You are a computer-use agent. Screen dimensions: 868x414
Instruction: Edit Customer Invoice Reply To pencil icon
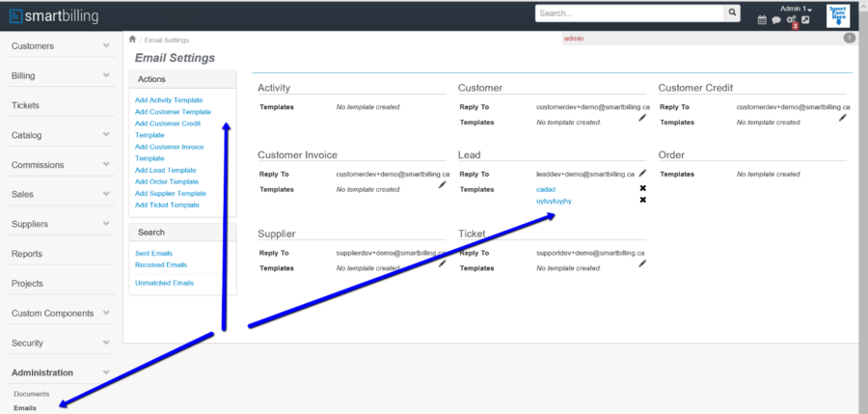pyautogui.click(x=442, y=184)
